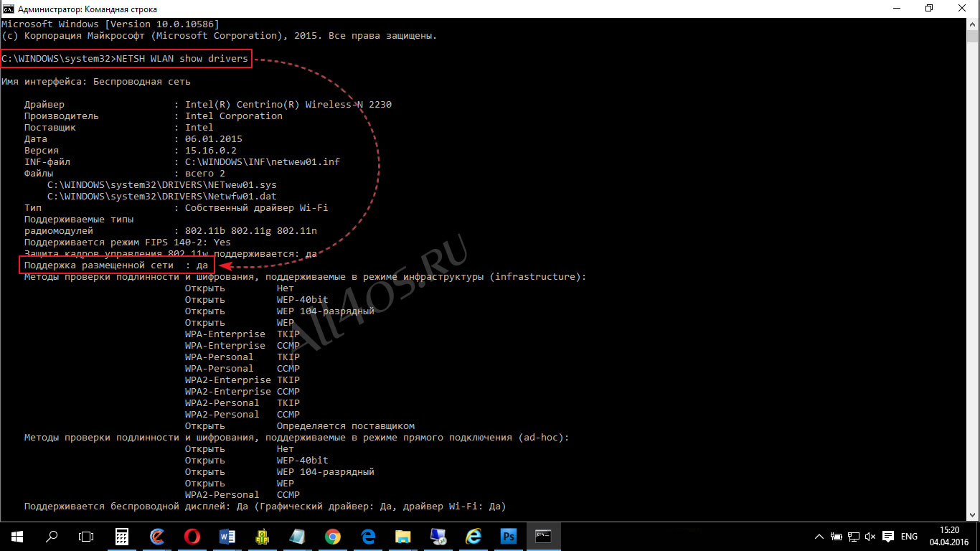Open File Explorer from the taskbar

click(x=402, y=536)
